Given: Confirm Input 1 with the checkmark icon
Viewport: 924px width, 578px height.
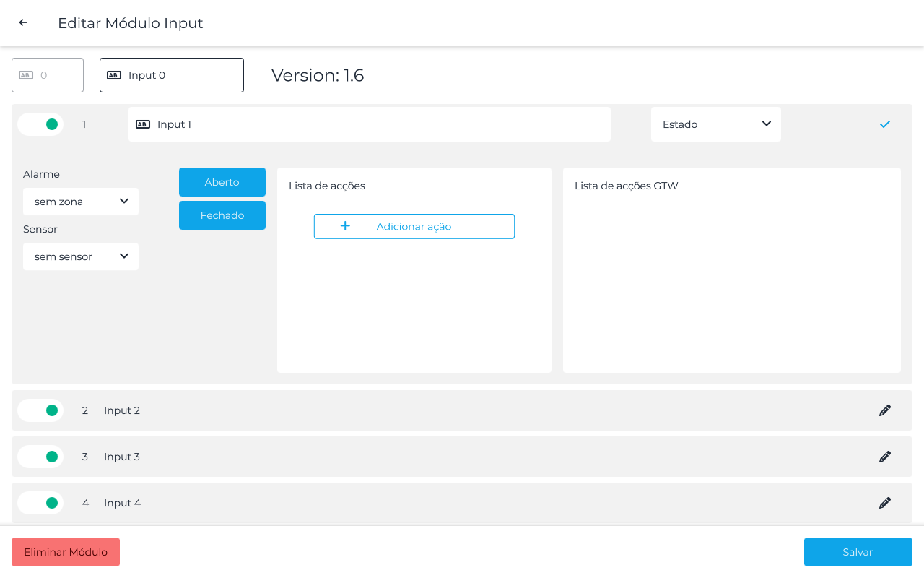Looking at the screenshot, I should point(885,124).
